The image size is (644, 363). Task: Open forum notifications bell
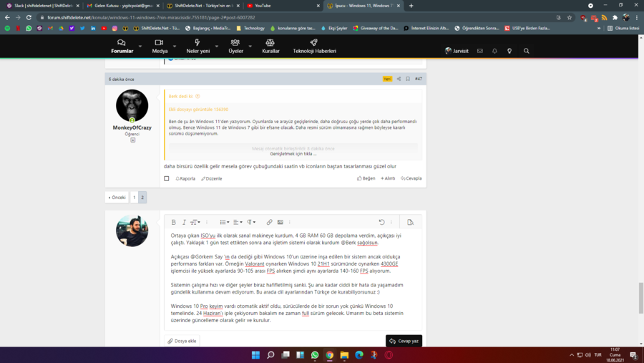click(x=494, y=51)
